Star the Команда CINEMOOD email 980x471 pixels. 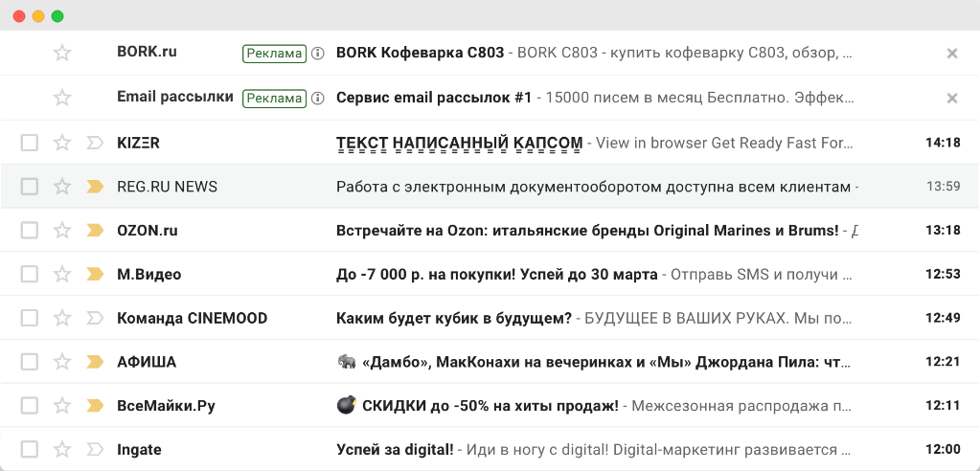62,319
